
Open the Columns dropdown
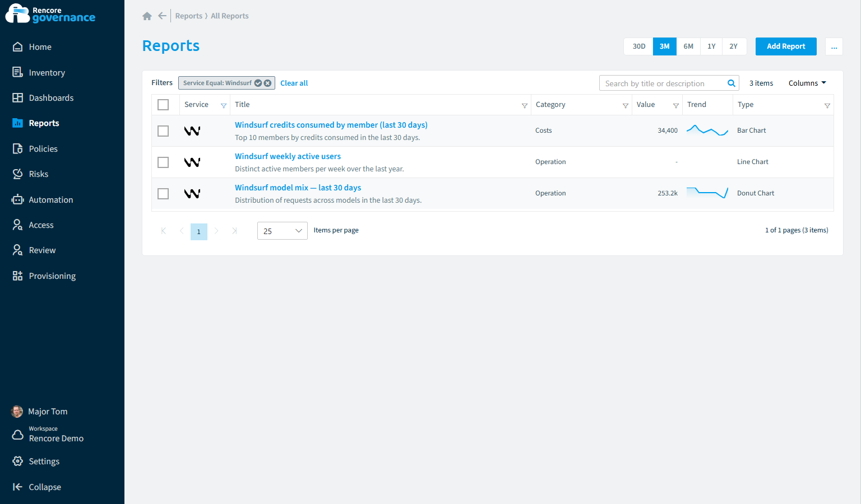[x=807, y=83]
